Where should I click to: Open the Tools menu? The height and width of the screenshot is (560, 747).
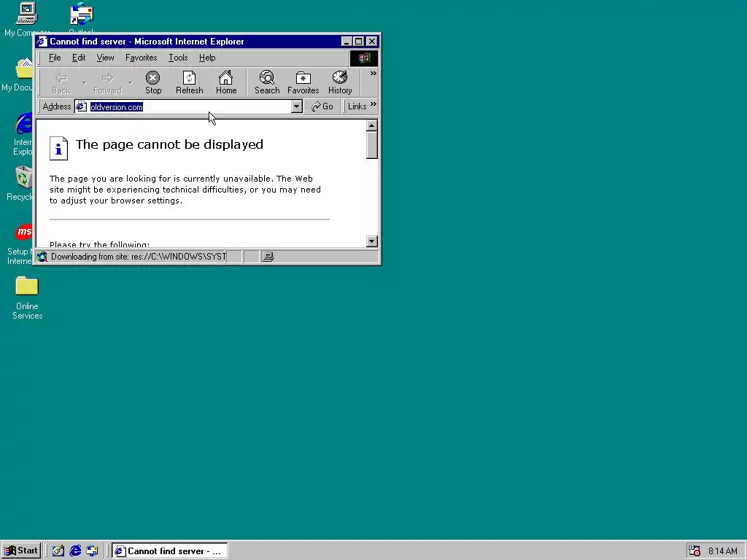tap(178, 58)
